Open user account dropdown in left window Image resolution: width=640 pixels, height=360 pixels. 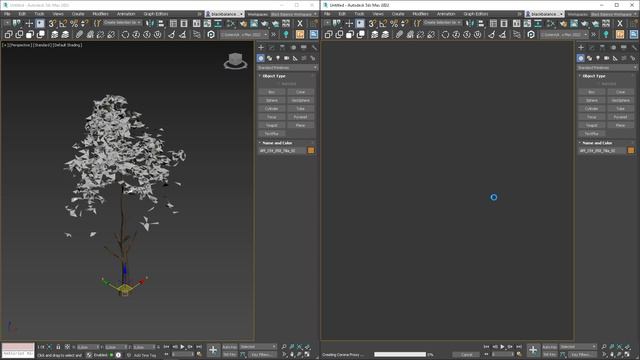pos(224,14)
